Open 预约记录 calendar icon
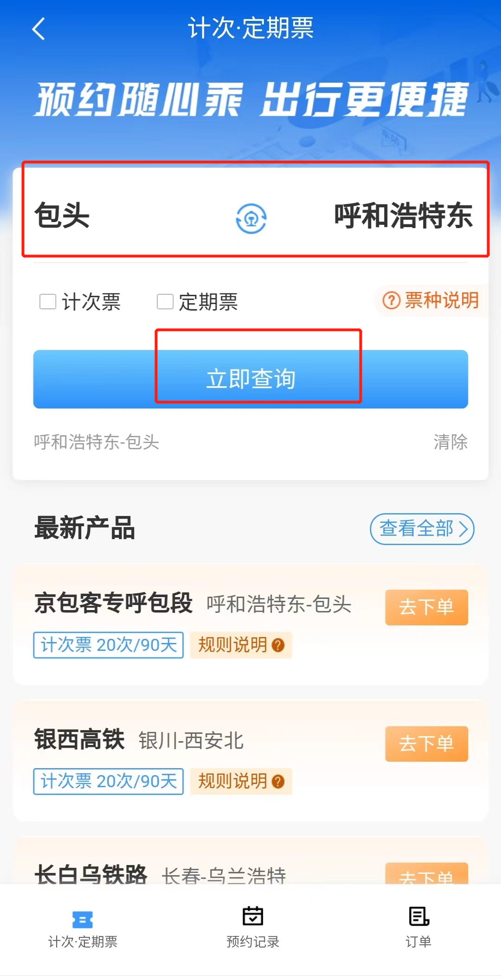 252,916
